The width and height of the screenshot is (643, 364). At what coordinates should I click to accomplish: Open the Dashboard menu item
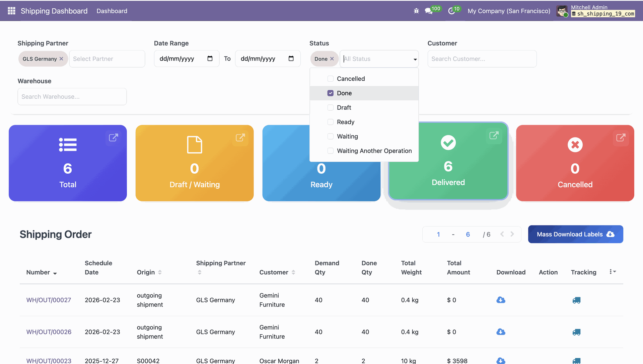[x=112, y=11]
